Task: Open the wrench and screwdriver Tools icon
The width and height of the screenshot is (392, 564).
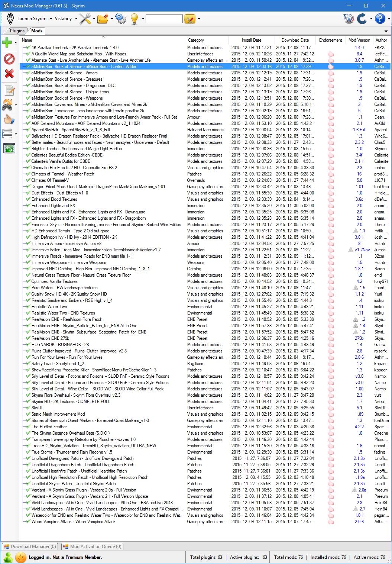Action: click(x=85, y=19)
